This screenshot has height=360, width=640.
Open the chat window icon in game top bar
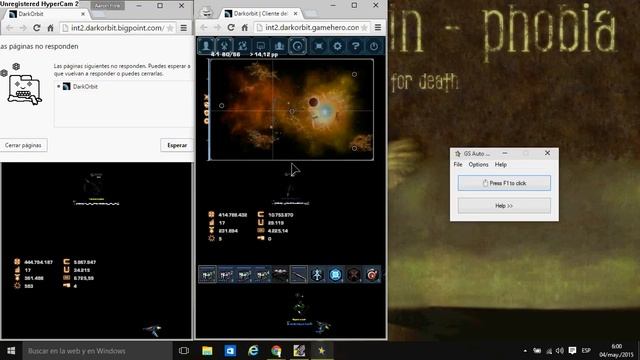coord(261,46)
